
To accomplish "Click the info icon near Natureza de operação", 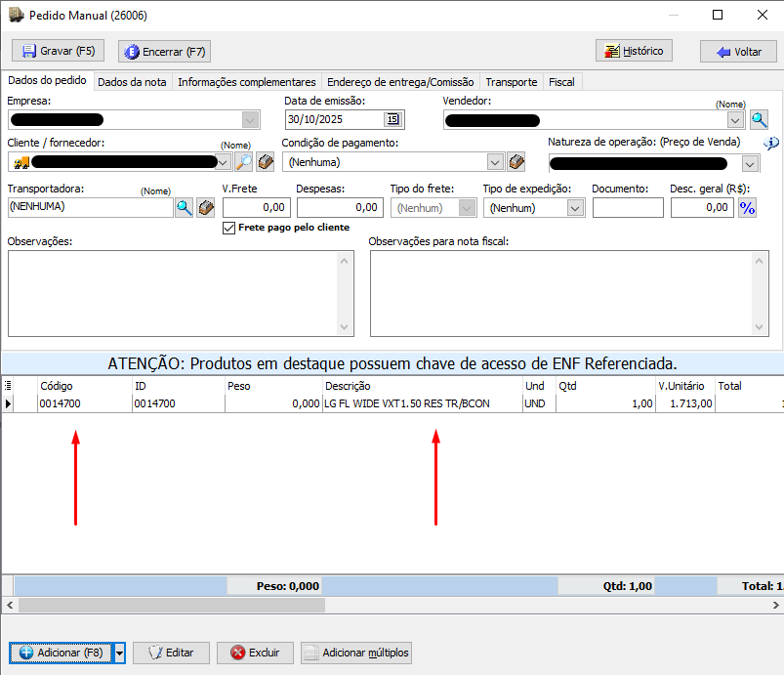I will pos(771,144).
